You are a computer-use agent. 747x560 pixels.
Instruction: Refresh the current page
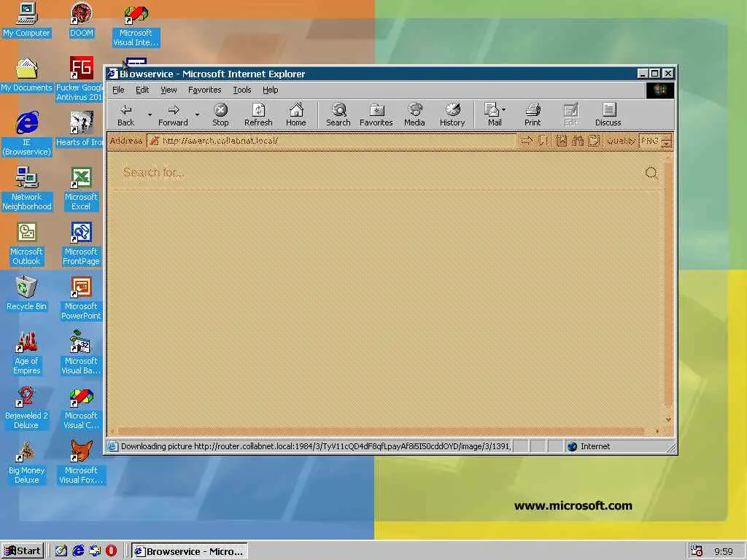point(258,115)
